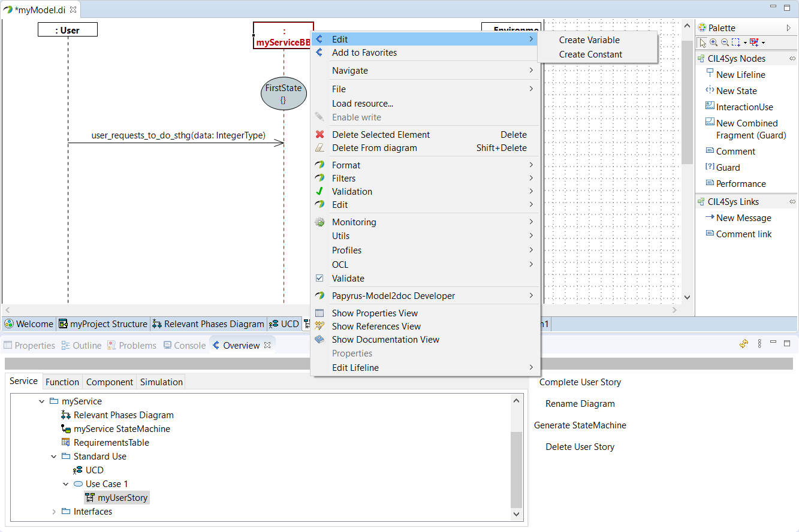Click the Generate StateMachine button
Screen dimensions: 799x532
[580, 425]
